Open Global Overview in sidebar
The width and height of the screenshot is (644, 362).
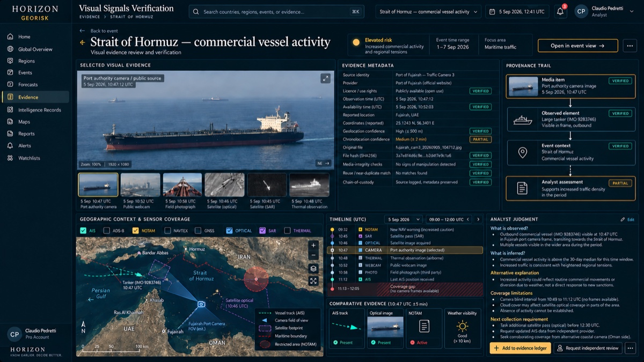click(x=35, y=49)
